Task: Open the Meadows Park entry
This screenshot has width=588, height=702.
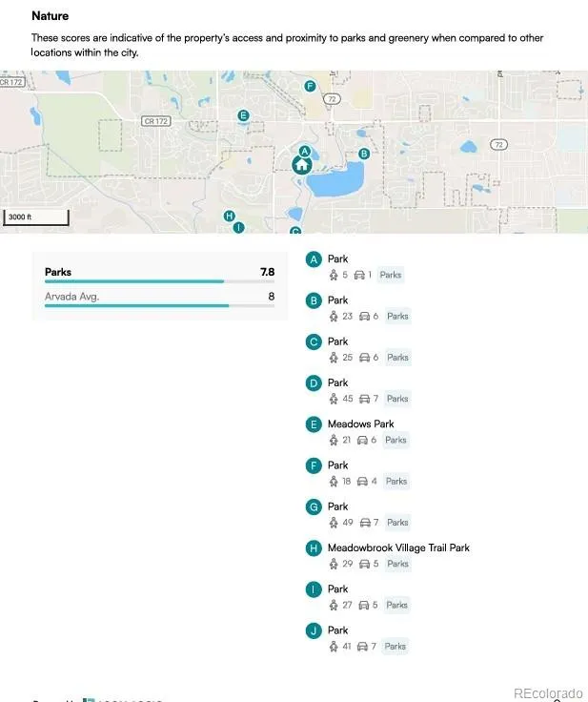Action: click(360, 423)
